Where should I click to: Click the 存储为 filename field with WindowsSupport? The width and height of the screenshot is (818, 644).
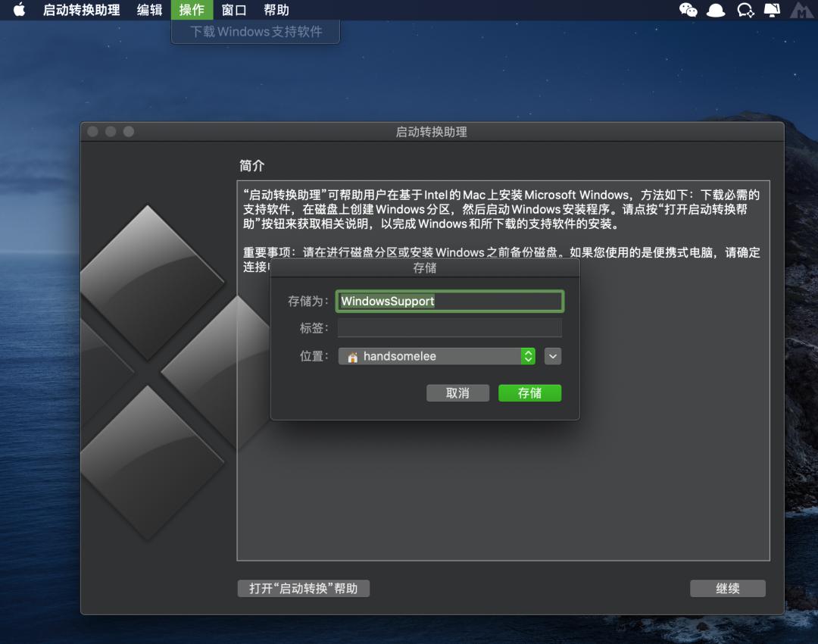click(450, 301)
